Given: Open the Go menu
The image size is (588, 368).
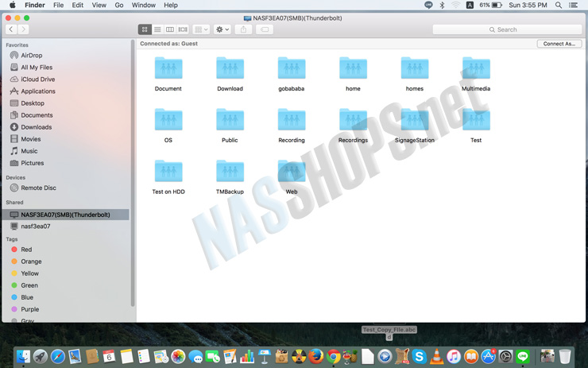Looking at the screenshot, I should click(x=119, y=5).
